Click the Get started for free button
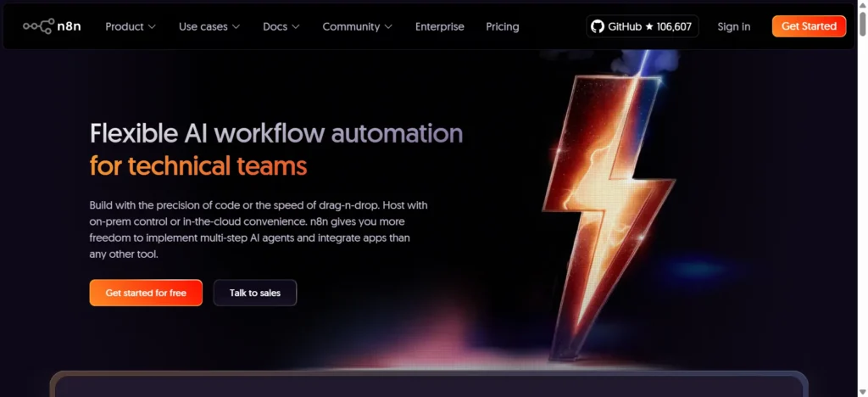Viewport: 868px width, 397px height. [146, 293]
